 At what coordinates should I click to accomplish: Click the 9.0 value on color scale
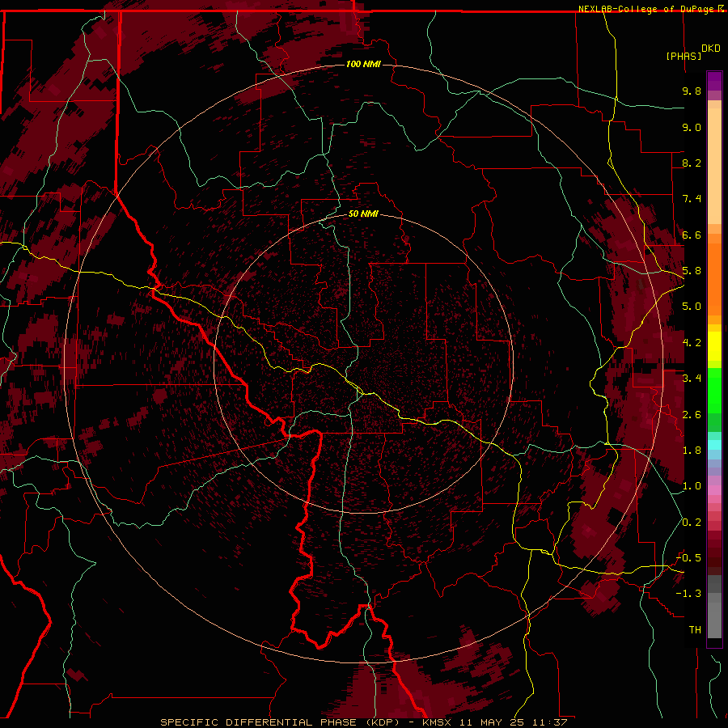click(692, 127)
